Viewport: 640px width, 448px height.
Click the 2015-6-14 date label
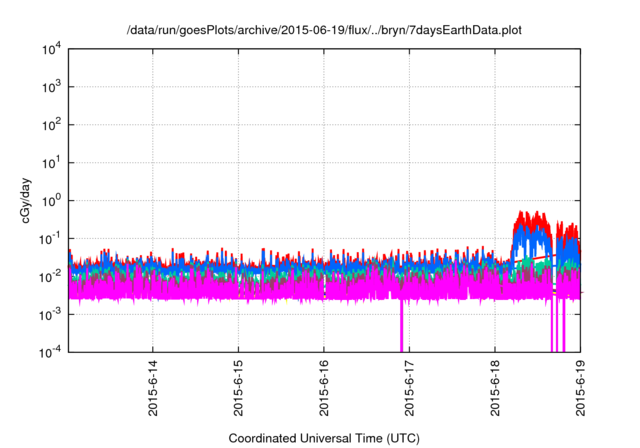153,388
